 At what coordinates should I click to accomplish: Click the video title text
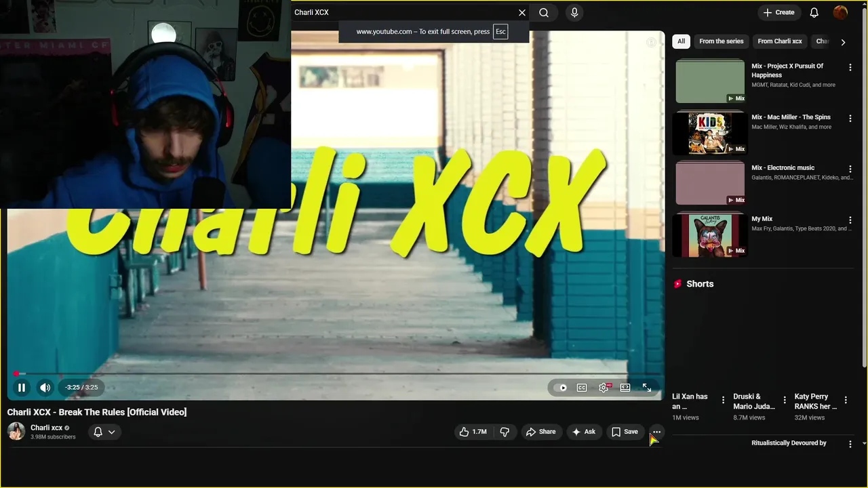tap(97, 412)
